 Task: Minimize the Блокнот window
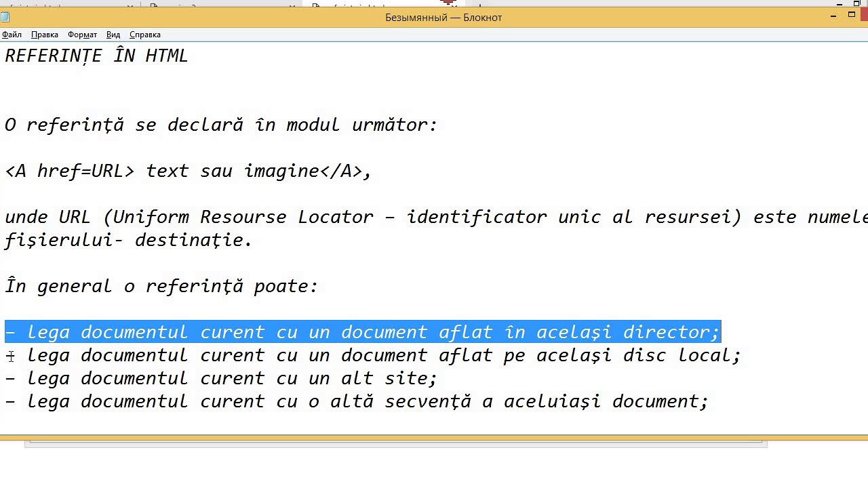coord(833,16)
